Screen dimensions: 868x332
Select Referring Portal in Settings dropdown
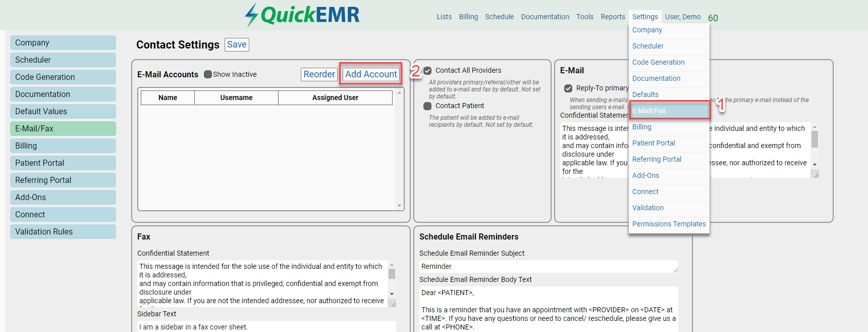tap(669, 160)
